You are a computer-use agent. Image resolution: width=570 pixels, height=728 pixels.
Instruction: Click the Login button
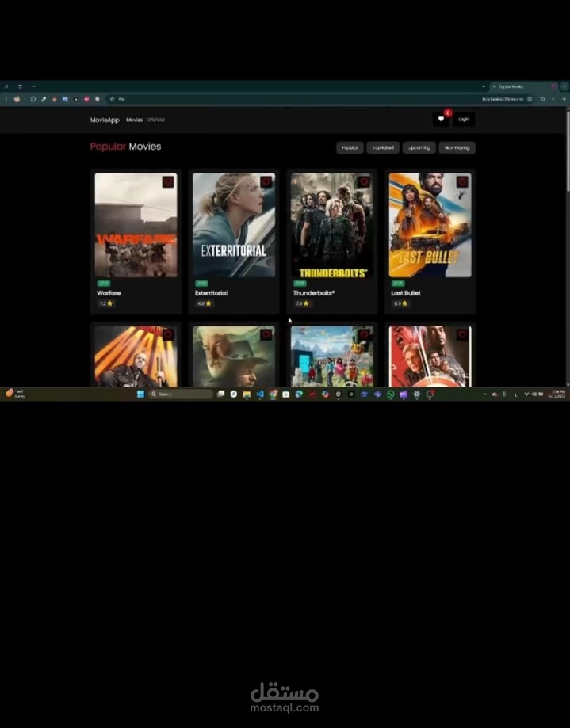[x=464, y=120]
